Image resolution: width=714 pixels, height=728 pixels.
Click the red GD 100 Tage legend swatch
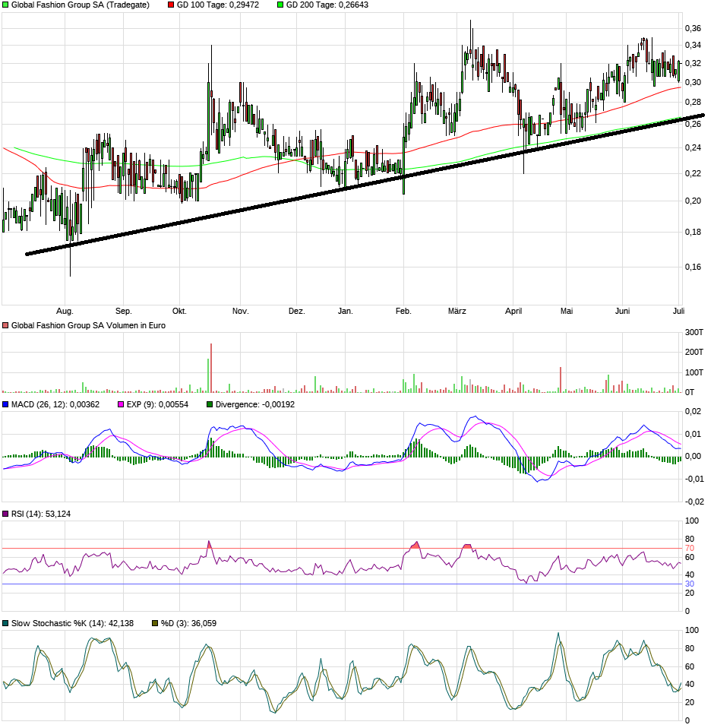pos(171,5)
